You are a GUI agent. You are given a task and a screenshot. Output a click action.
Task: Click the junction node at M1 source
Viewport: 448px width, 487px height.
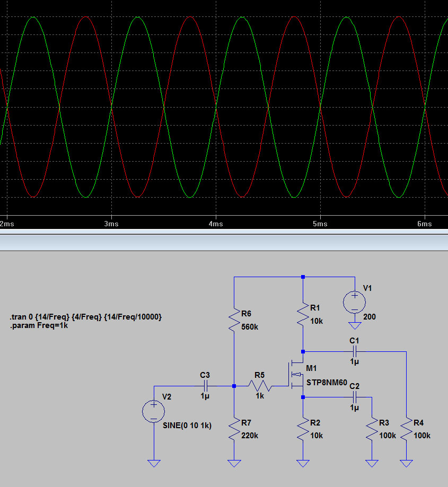tap(303, 397)
